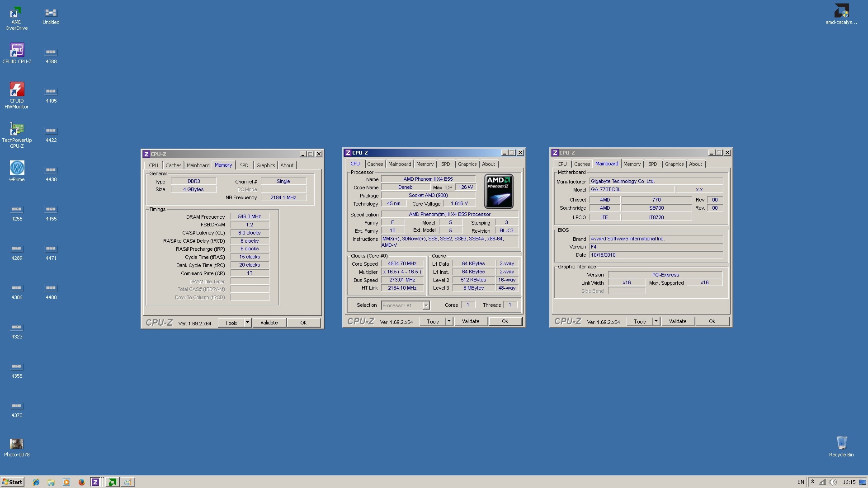Launch CPUID HWMonitor from the desktop
This screenshot has width=868, height=488.
point(17,95)
